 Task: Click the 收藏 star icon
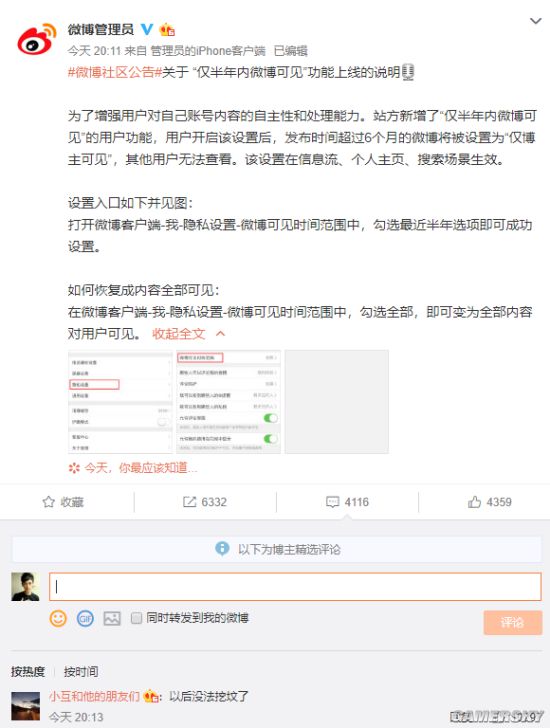pos(48,502)
